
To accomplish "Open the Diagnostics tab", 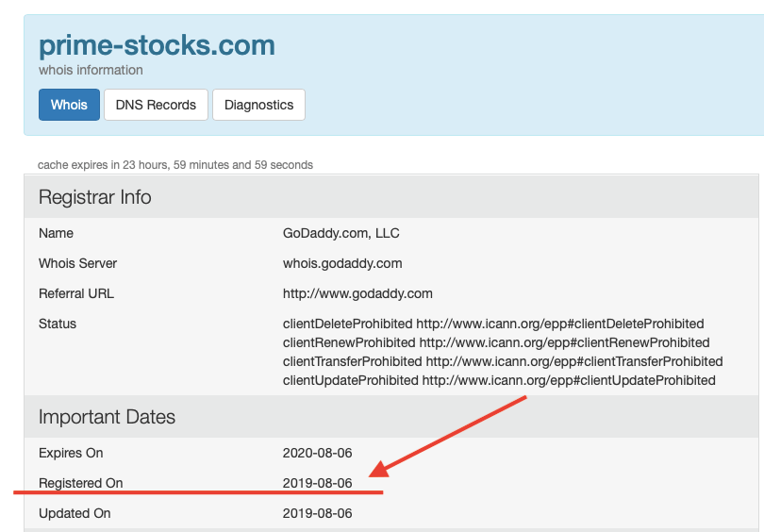I will pos(258,105).
